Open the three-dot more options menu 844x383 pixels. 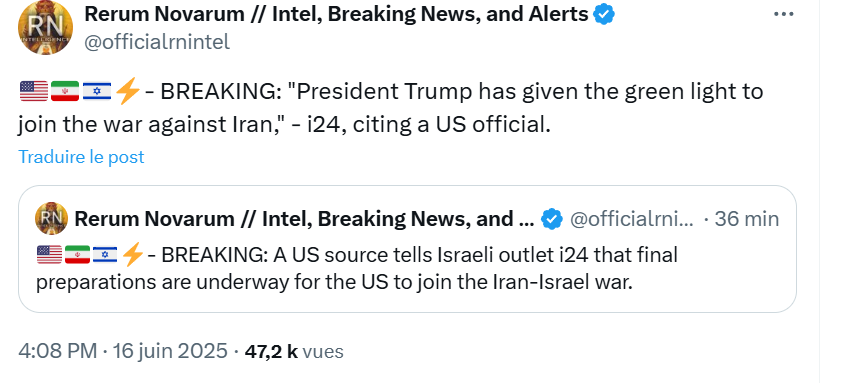tap(784, 15)
